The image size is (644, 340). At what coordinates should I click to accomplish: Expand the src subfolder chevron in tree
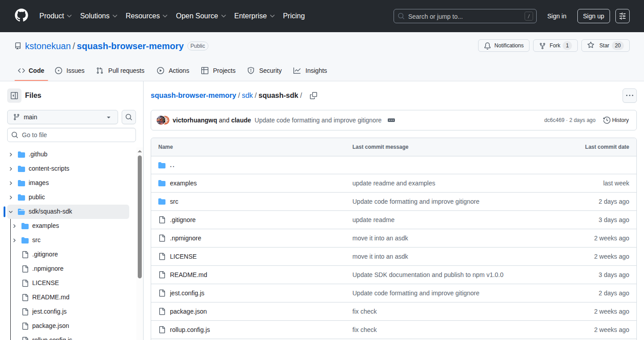[14, 240]
